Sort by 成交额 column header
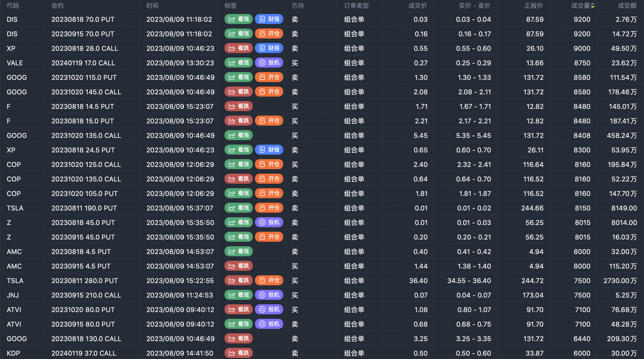The height and width of the screenshot is (359, 644). (627, 6)
